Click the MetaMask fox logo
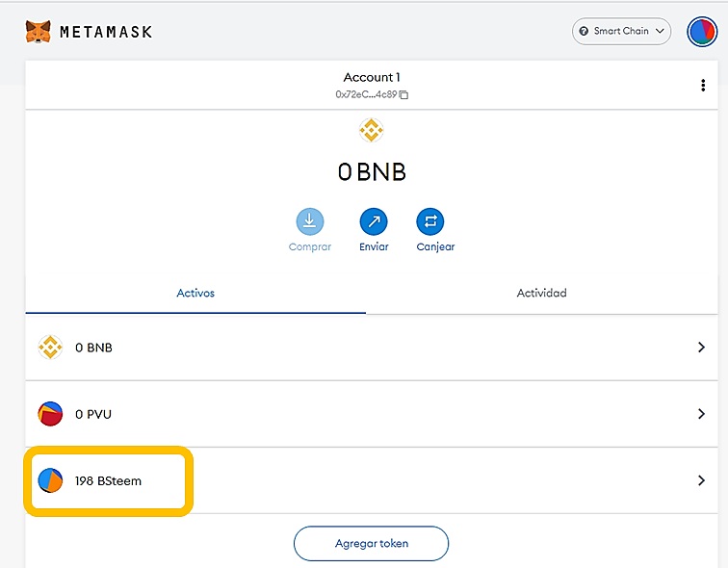Viewport: 728px width, 568px height. click(x=39, y=32)
